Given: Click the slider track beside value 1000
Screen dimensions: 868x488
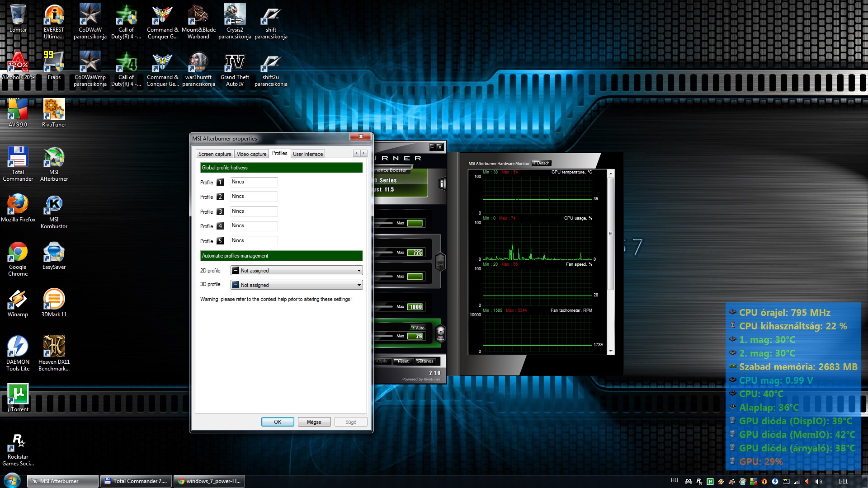Looking at the screenshot, I should (x=384, y=307).
